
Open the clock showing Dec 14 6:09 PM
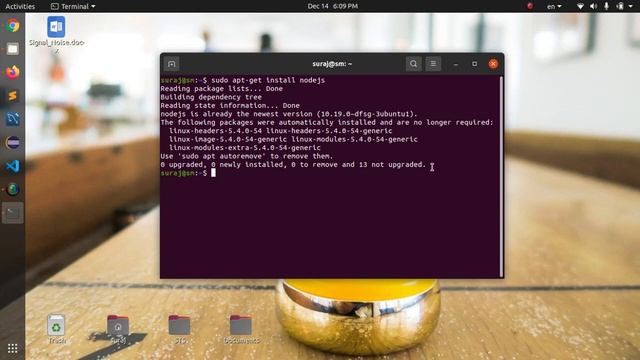(333, 6)
